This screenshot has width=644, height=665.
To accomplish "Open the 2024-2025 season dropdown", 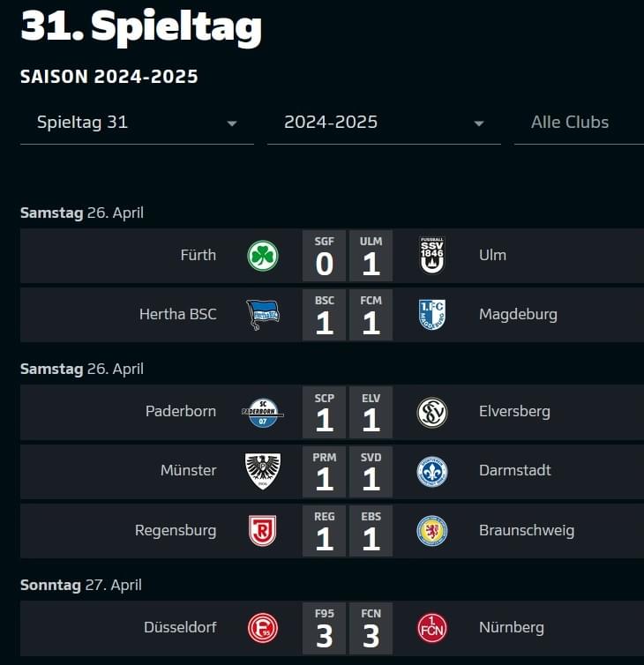I will 384,123.
